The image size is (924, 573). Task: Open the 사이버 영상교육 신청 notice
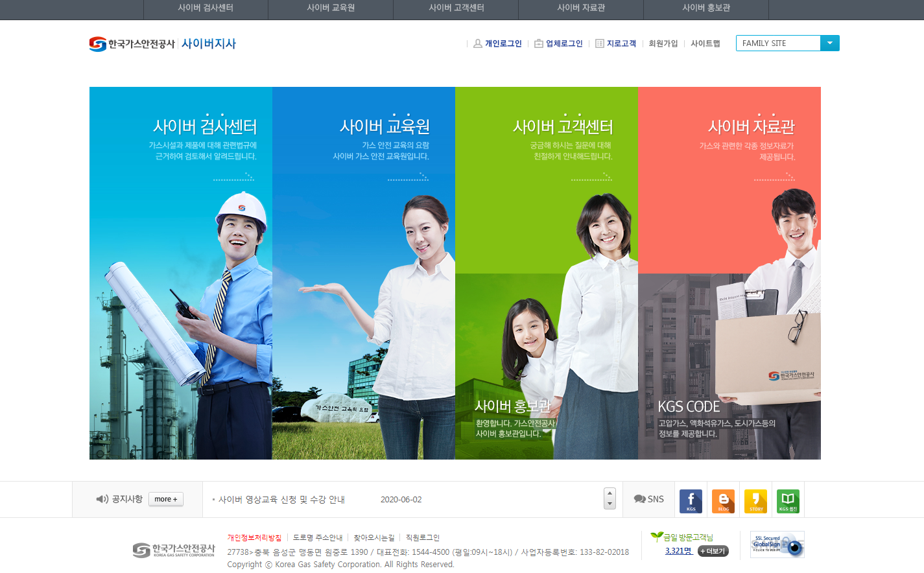(283, 499)
